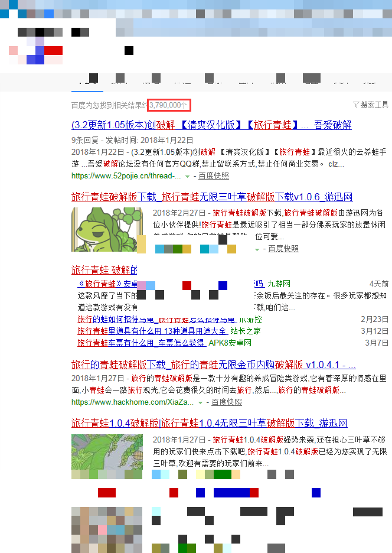This screenshot has height=553, width=392.
Task: Click the thumbnail beside the 1.0.4破解版 result
Action: click(107, 456)
